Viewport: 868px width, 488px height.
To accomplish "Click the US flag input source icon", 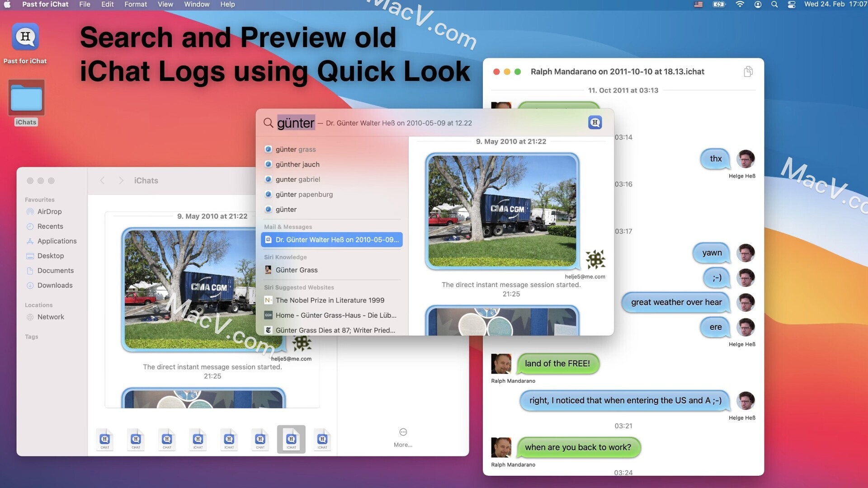I will coord(698,5).
